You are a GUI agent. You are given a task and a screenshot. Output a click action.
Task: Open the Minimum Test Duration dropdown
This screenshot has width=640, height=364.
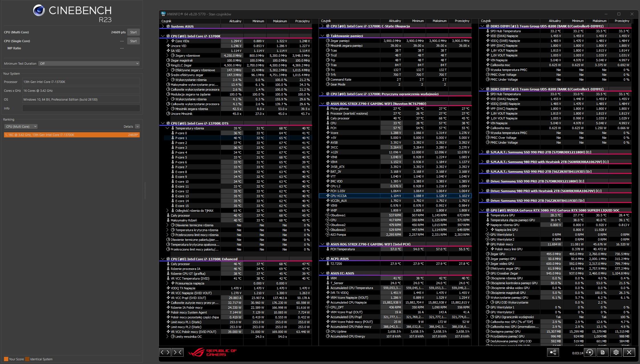[89, 64]
